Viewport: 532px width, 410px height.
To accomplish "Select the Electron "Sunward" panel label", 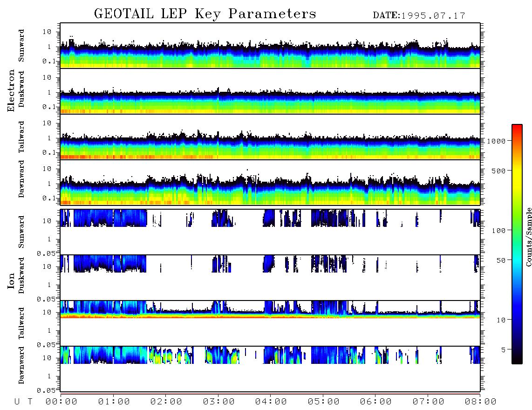I will tap(21, 46).
